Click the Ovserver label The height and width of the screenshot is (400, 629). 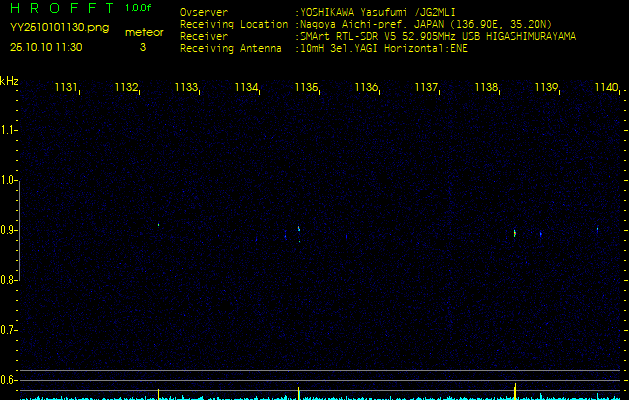coord(204,12)
